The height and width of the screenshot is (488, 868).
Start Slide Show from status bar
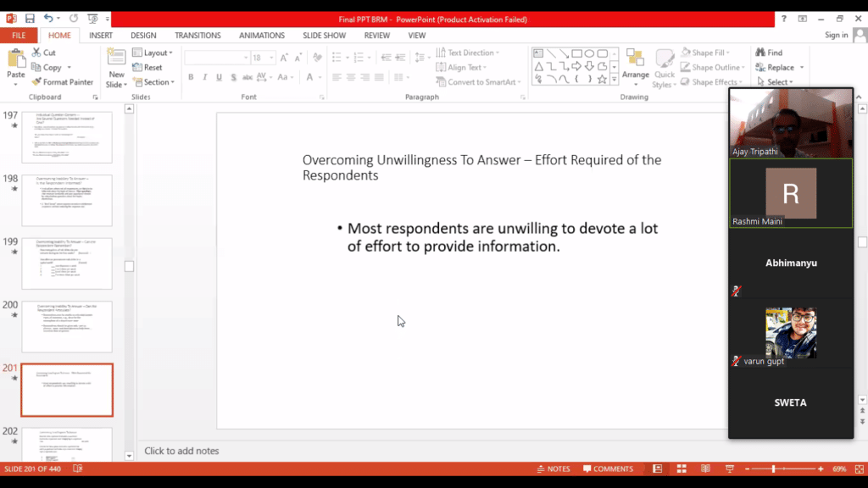pos(730,469)
